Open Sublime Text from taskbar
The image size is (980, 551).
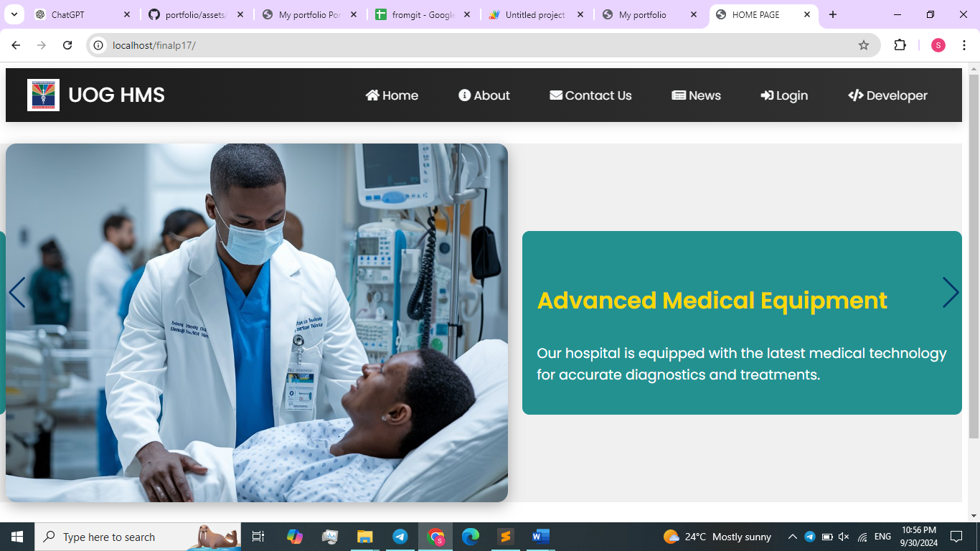tap(506, 537)
